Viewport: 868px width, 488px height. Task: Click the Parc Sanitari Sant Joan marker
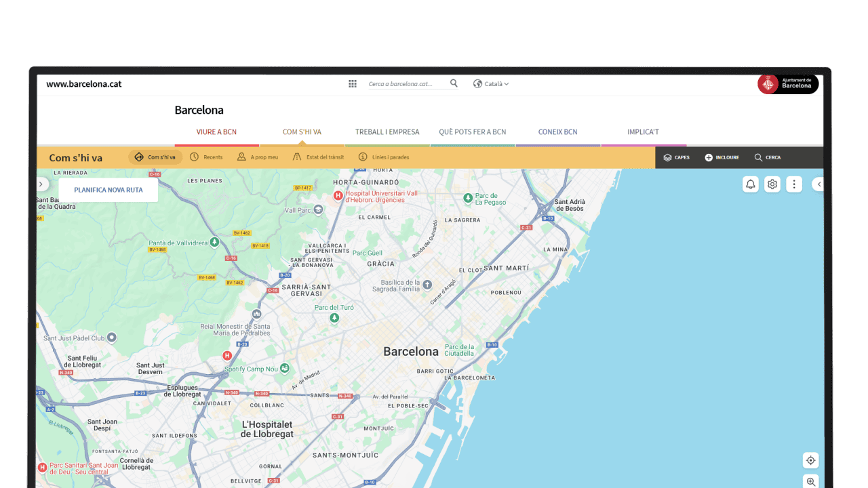click(42, 467)
